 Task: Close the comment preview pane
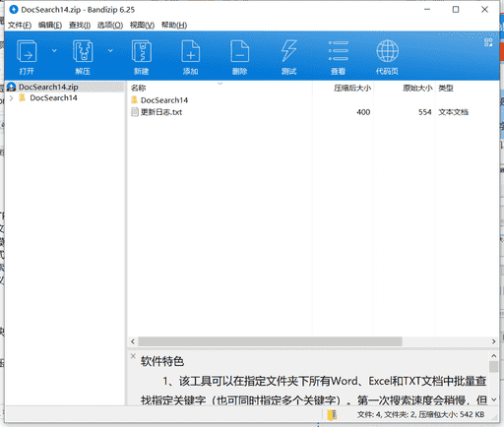click(x=133, y=356)
